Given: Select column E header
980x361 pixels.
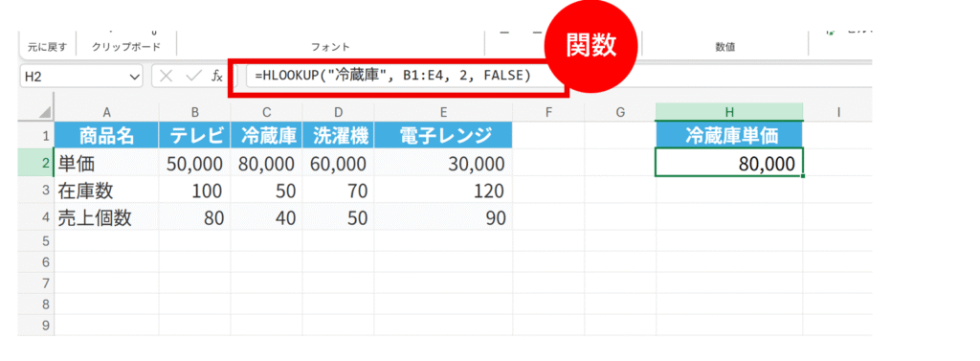Looking at the screenshot, I should (x=443, y=112).
